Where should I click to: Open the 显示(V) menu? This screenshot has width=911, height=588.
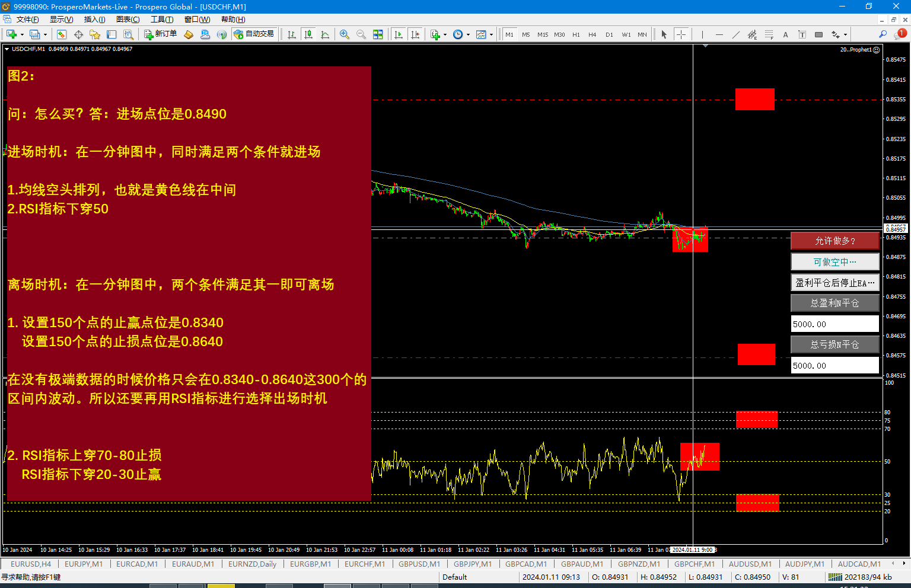[x=61, y=20]
